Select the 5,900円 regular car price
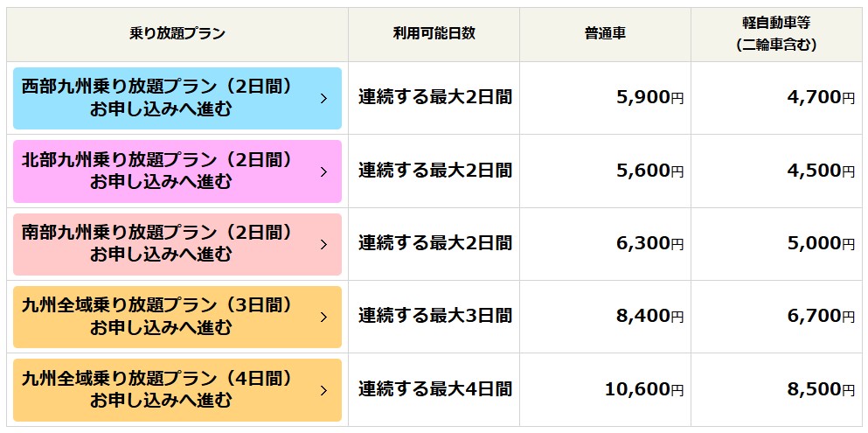Screen dimensions: 868x433 (649, 98)
